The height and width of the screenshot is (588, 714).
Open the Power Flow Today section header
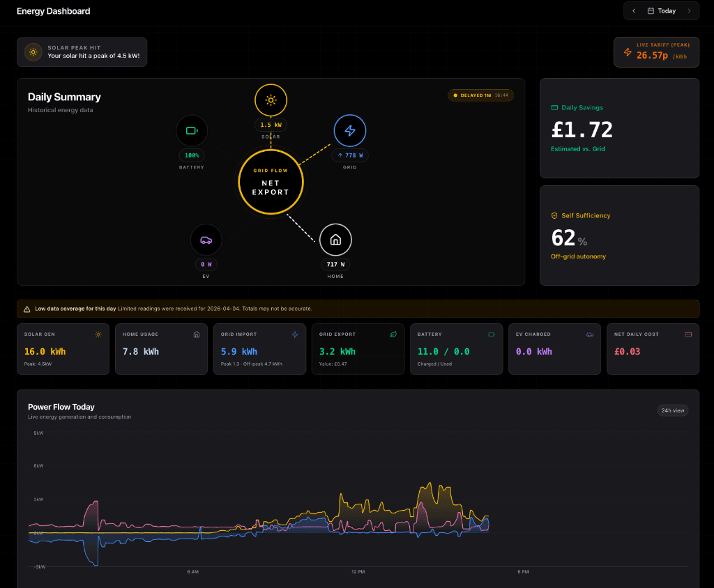click(x=62, y=407)
